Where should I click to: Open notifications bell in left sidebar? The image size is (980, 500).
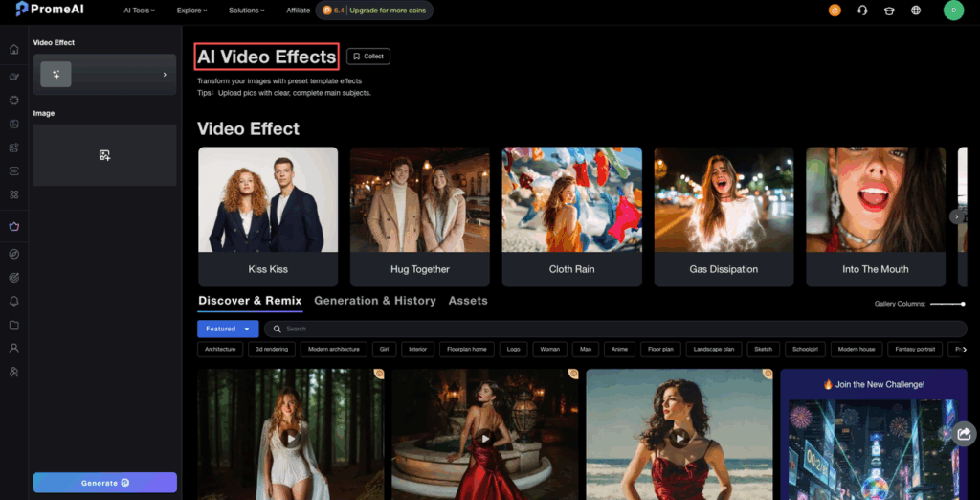pyautogui.click(x=13, y=301)
